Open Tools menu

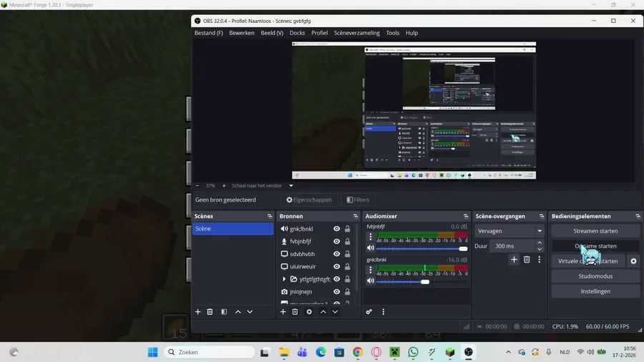(392, 33)
